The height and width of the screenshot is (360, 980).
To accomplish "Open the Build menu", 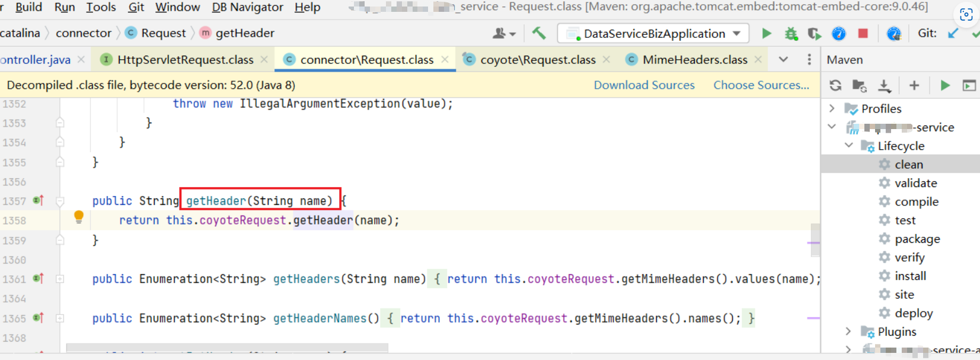I will 28,7.
